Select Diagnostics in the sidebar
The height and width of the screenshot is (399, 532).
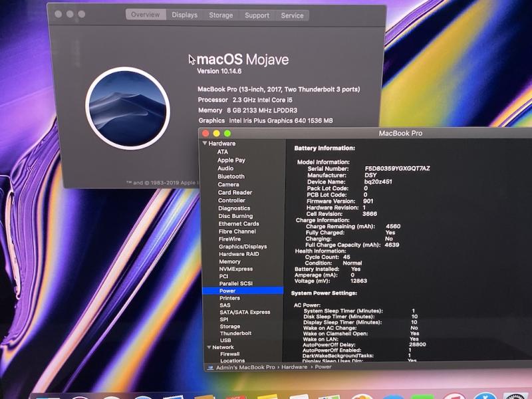click(234, 208)
